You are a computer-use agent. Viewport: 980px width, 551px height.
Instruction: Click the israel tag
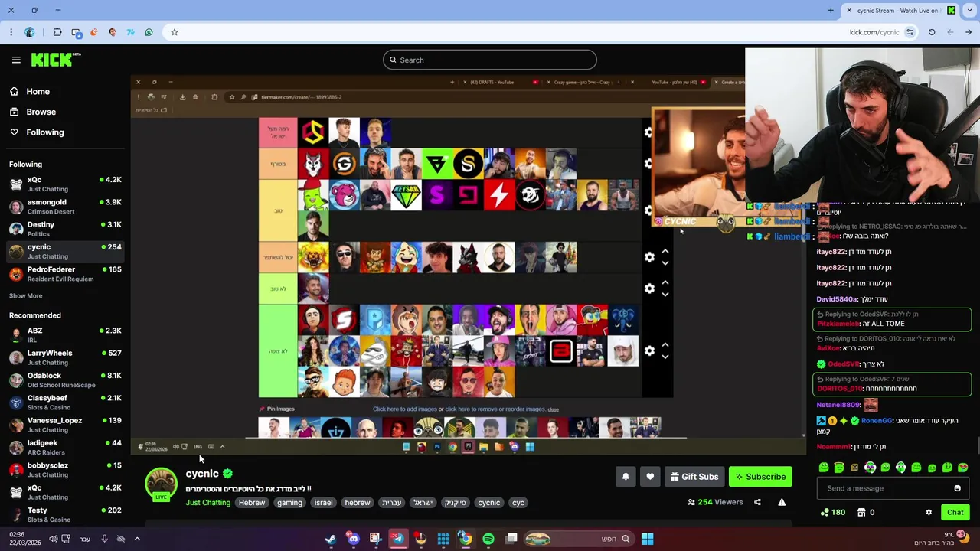coord(323,503)
